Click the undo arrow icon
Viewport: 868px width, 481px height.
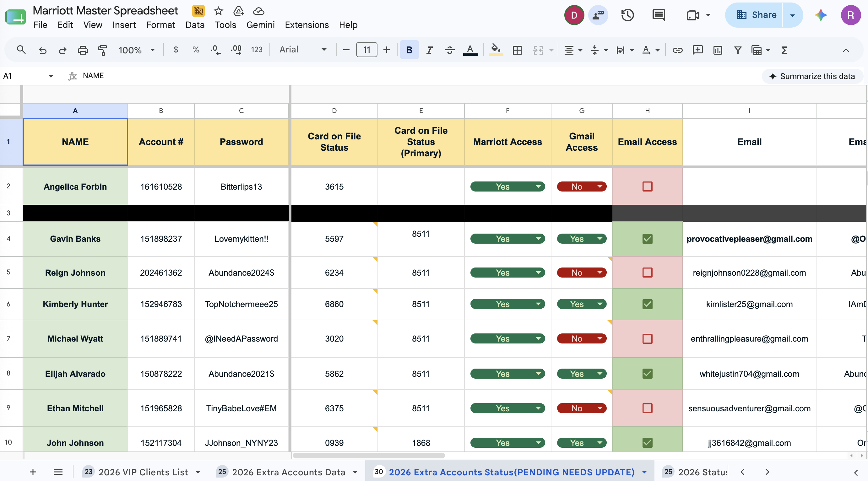pyautogui.click(x=42, y=50)
